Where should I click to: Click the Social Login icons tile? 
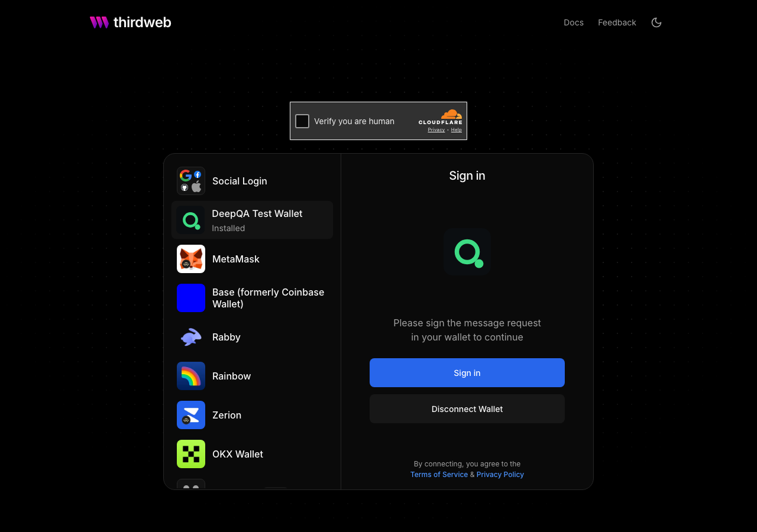coord(191,181)
